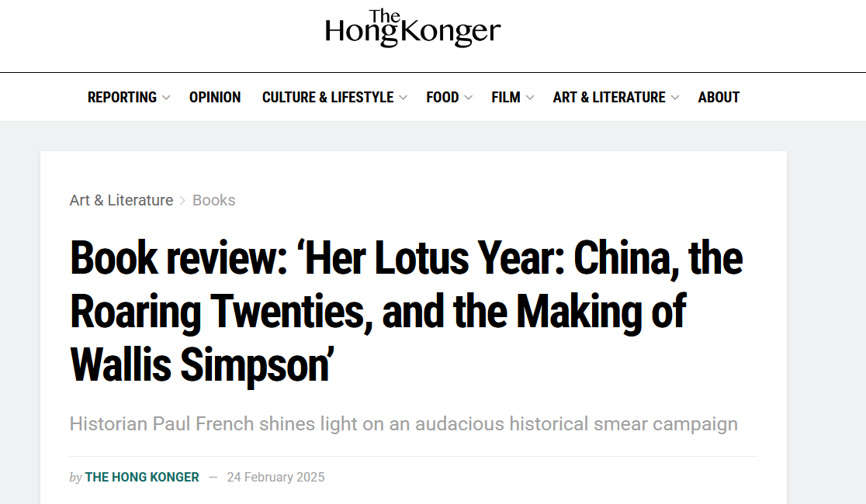The height and width of the screenshot is (504, 866).
Task: Select the Food menu item
Action: [x=442, y=97]
